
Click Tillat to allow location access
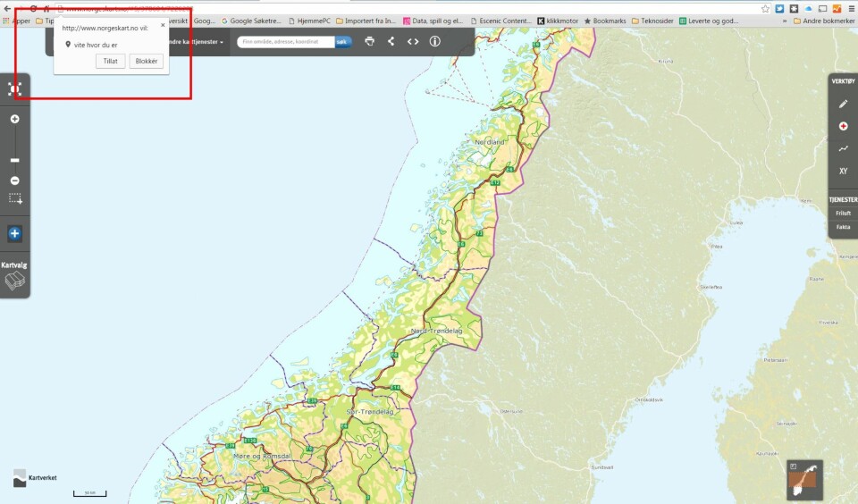pos(110,61)
